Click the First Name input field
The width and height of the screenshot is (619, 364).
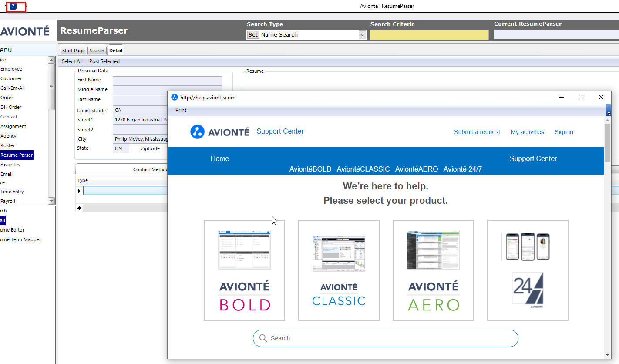point(167,81)
